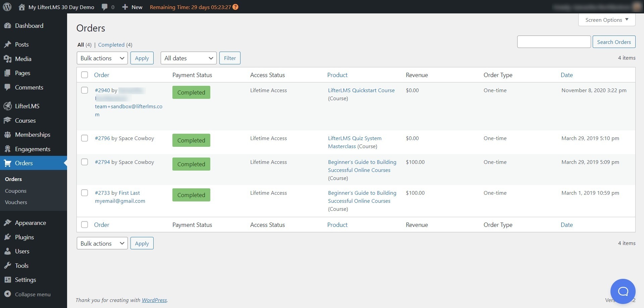The width and height of the screenshot is (644, 308).
Task: Select order #2796 checkbox
Action: pos(85,138)
